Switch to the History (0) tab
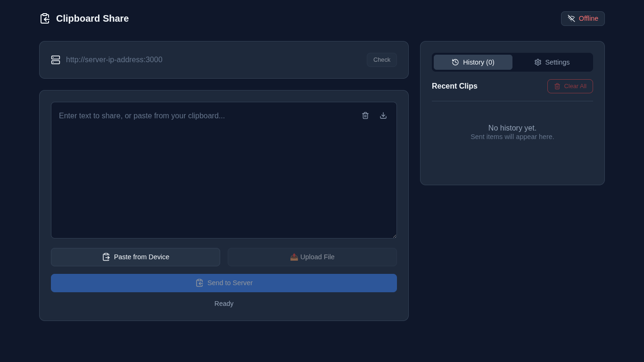The height and width of the screenshot is (362, 644). pyautogui.click(x=473, y=62)
